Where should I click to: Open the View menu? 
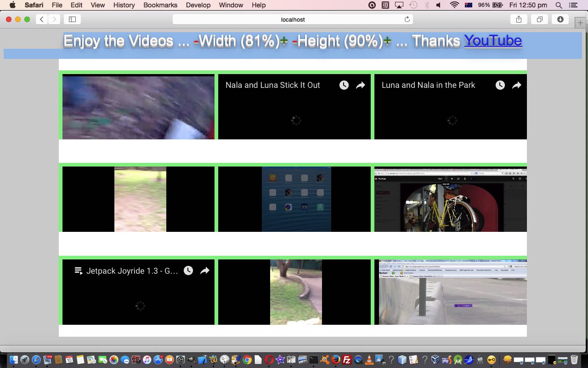tap(97, 5)
